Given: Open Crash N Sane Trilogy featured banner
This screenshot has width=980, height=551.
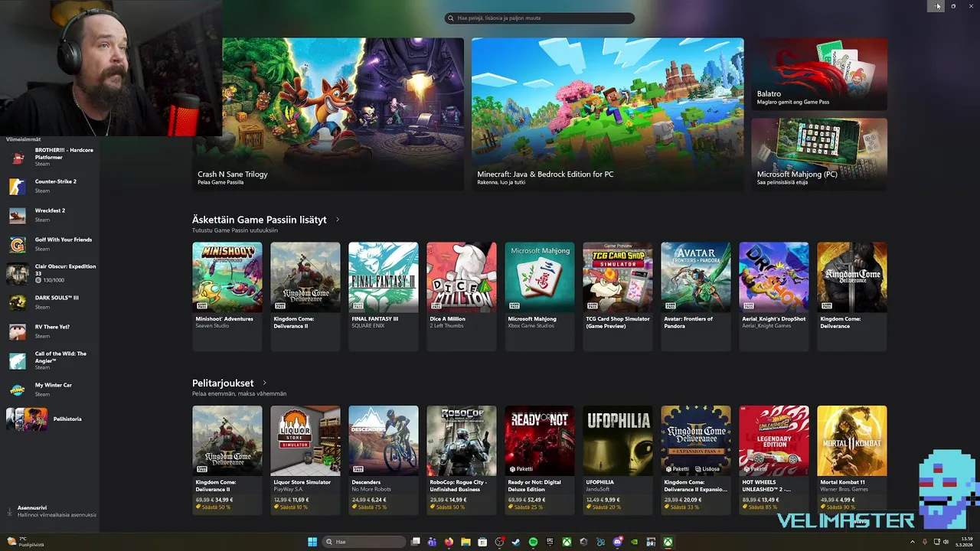Looking at the screenshot, I should point(328,114).
